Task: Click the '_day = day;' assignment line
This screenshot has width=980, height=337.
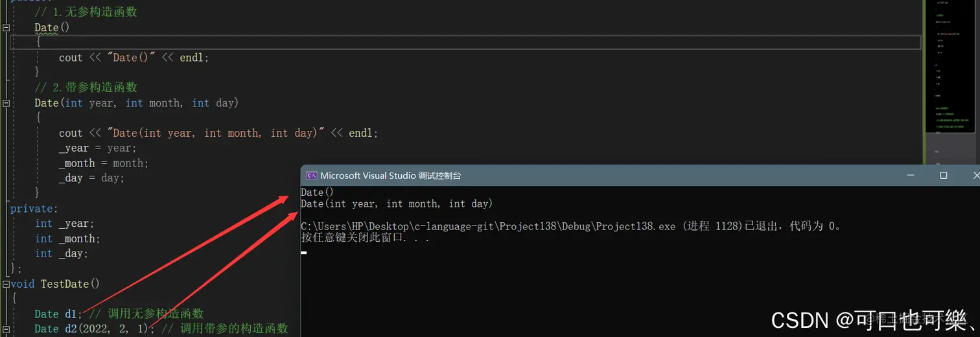Action: [x=91, y=178]
